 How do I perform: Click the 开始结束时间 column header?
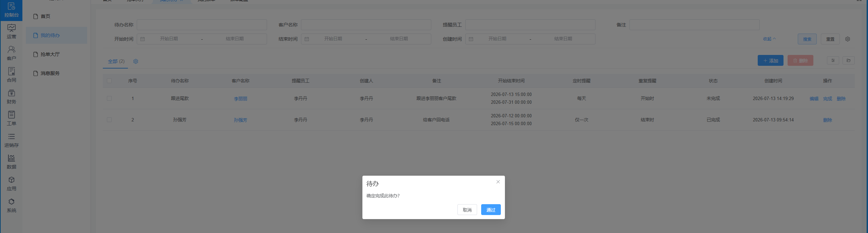(x=511, y=81)
